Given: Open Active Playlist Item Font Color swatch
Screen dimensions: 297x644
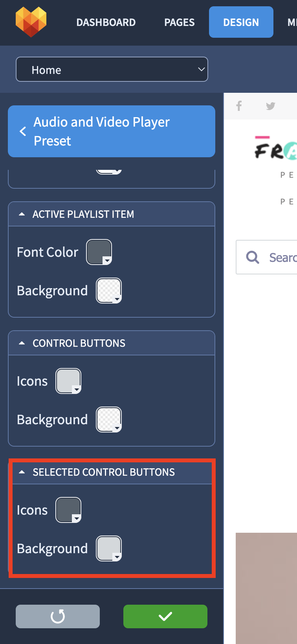Looking at the screenshot, I should click(x=99, y=252).
